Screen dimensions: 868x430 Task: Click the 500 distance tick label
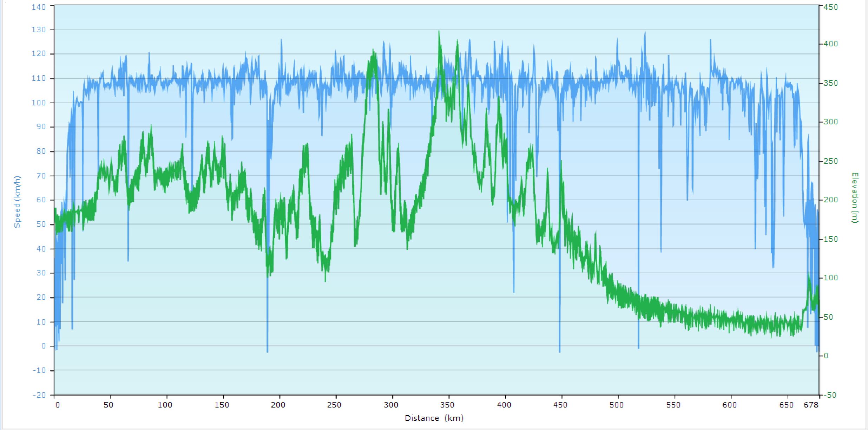[617, 405]
